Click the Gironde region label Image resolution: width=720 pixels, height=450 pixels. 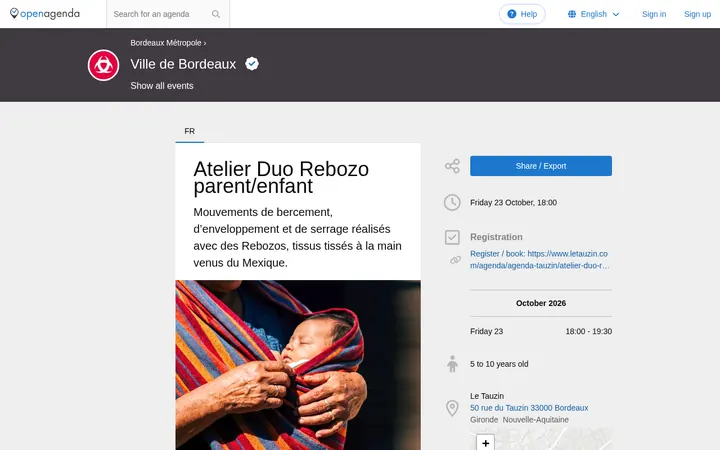(x=484, y=420)
